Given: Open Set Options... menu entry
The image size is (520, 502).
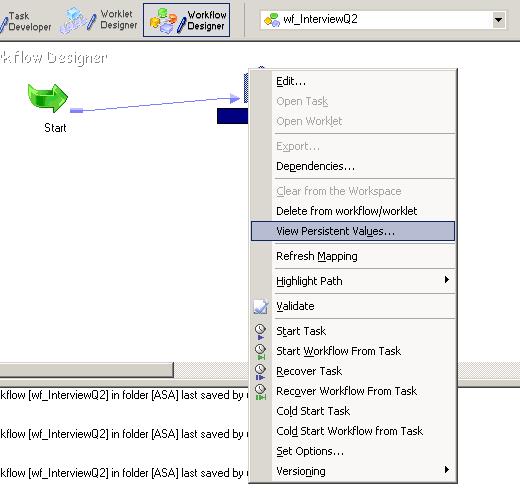Looking at the screenshot, I should [353, 451].
